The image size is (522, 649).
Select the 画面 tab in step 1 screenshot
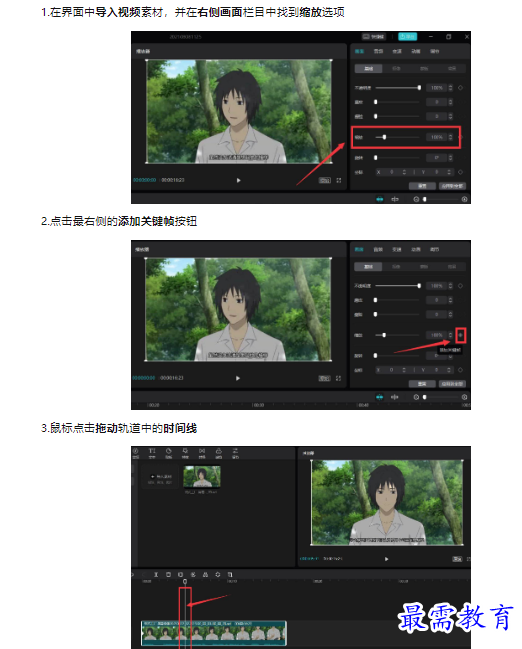click(x=359, y=51)
